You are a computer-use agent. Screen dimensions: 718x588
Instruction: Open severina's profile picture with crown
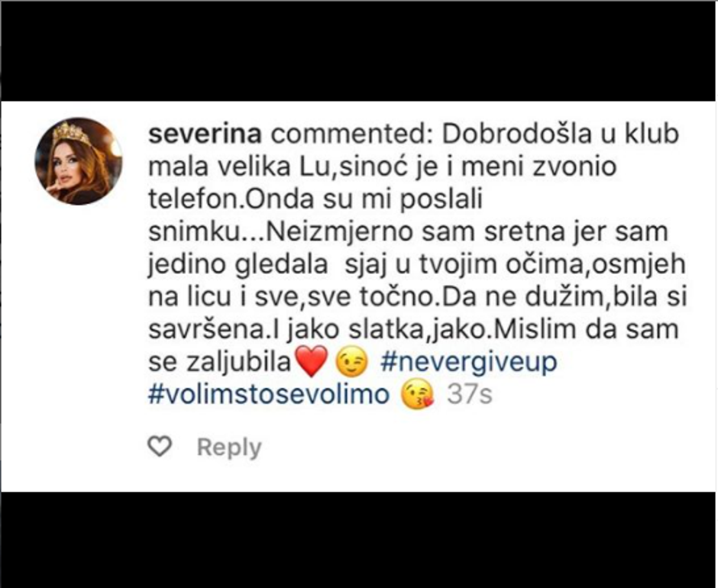[x=79, y=161]
